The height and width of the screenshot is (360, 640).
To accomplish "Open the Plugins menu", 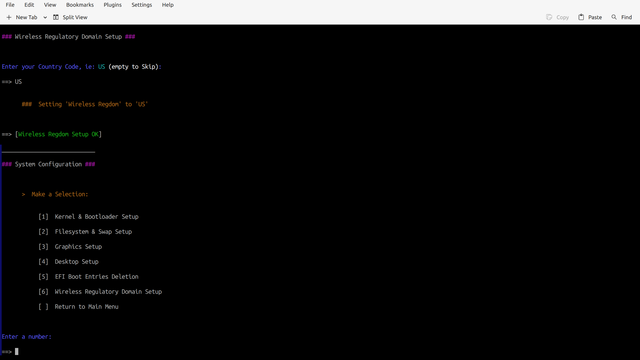I will pos(112,5).
